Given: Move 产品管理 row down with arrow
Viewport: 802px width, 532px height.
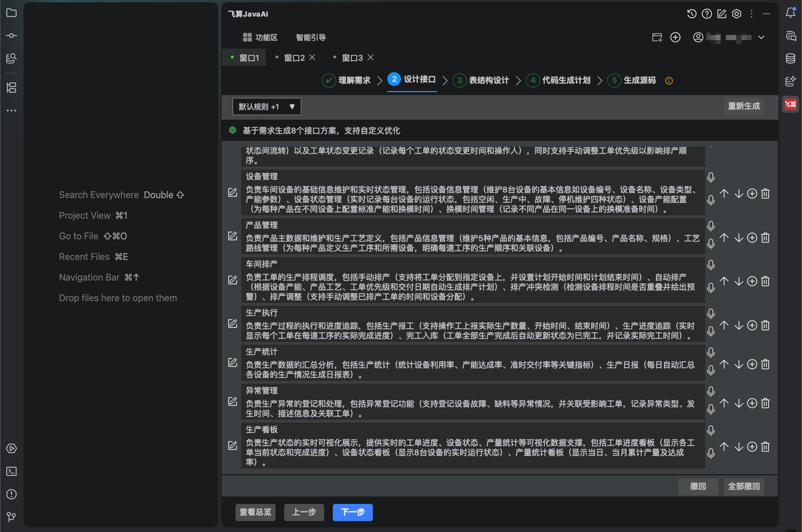Looking at the screenshot, I should [738, 237].
